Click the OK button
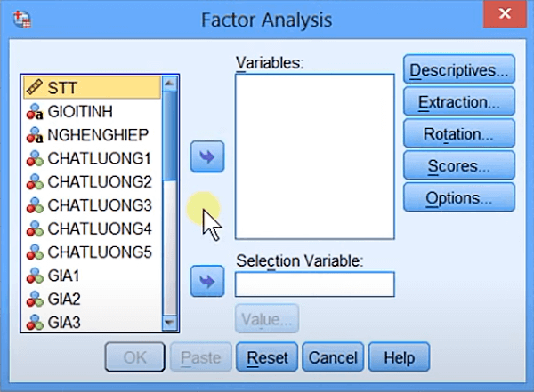534x392 pixels. [135, 357]
